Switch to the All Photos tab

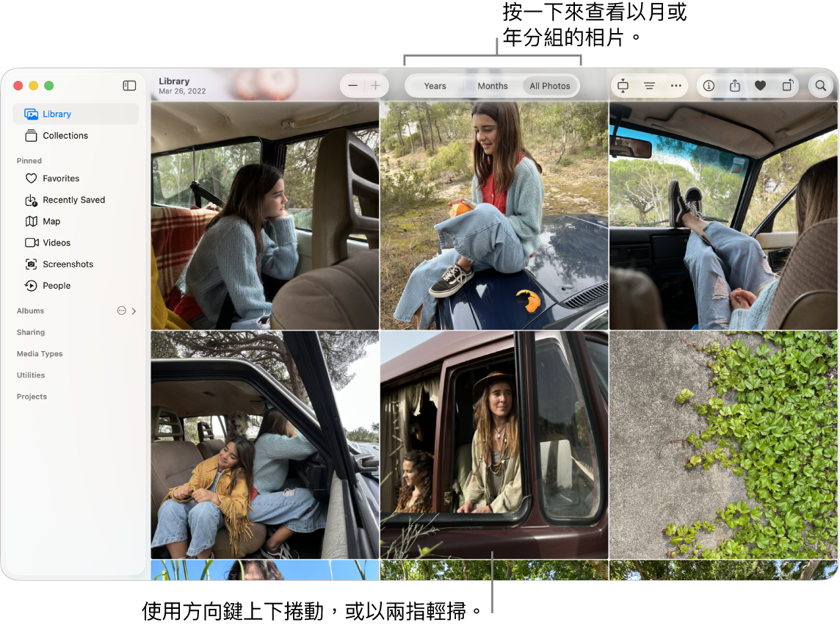coord(550,86)
